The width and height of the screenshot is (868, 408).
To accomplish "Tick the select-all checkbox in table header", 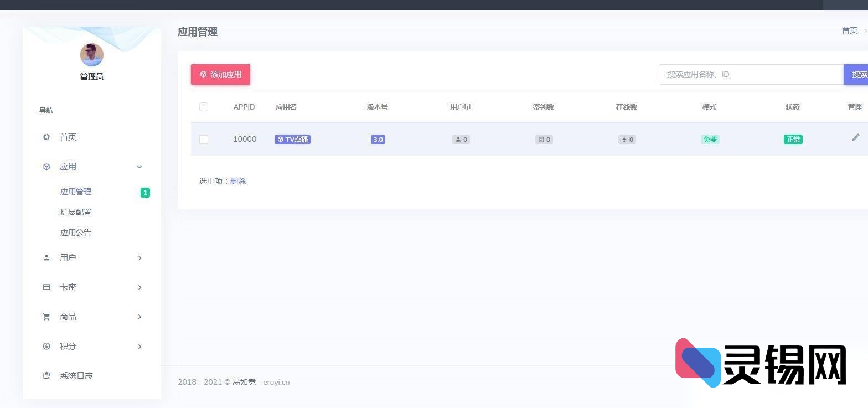I will (x=204, y=107).
